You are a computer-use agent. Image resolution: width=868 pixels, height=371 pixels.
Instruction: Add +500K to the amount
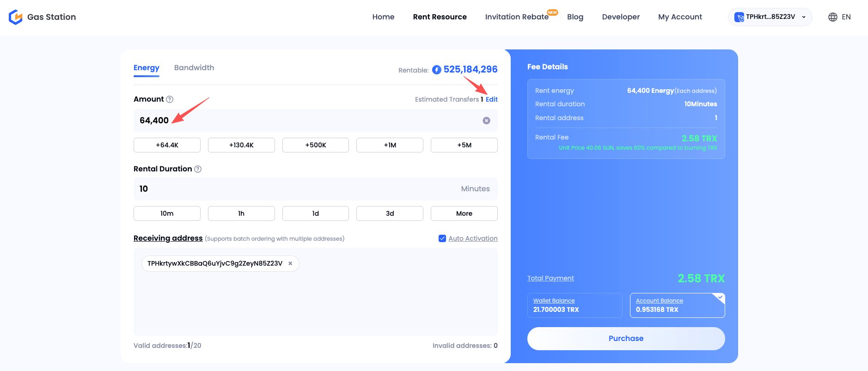pyautogui.click(x=316, y=145)
